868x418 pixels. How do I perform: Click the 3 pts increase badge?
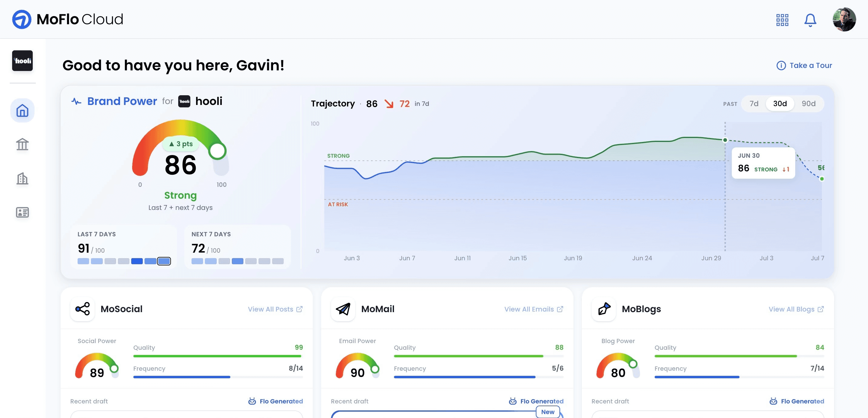(x=181, y=144)
